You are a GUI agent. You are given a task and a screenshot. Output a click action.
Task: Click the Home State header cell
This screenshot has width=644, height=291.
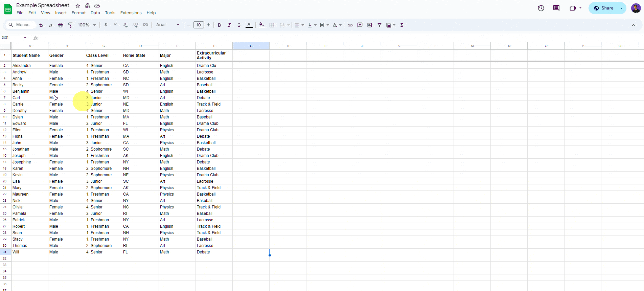point(140,55)
